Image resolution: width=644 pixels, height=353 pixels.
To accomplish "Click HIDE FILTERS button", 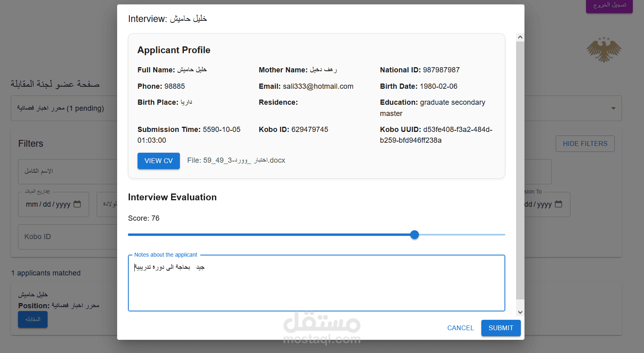I will (585, 144).
